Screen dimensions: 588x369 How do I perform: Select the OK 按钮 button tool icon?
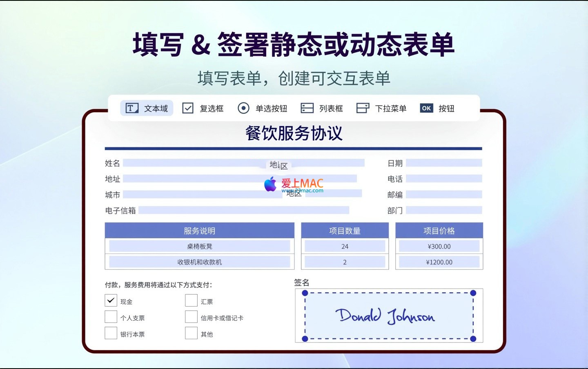[426, 108]
